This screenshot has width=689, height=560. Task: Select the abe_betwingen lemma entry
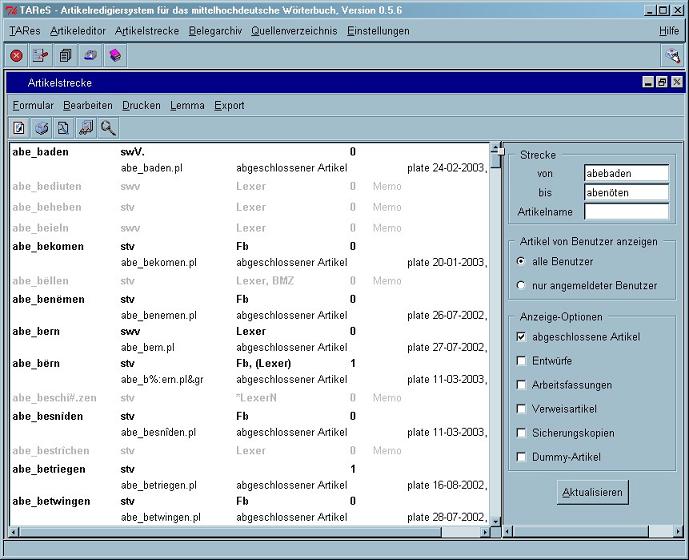(x=51, y=502)
